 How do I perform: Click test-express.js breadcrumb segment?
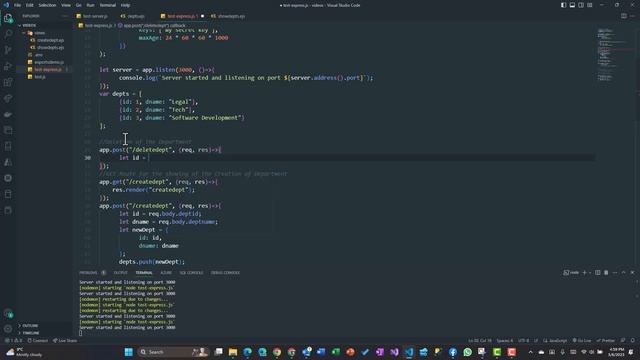[x=96, y=25]
